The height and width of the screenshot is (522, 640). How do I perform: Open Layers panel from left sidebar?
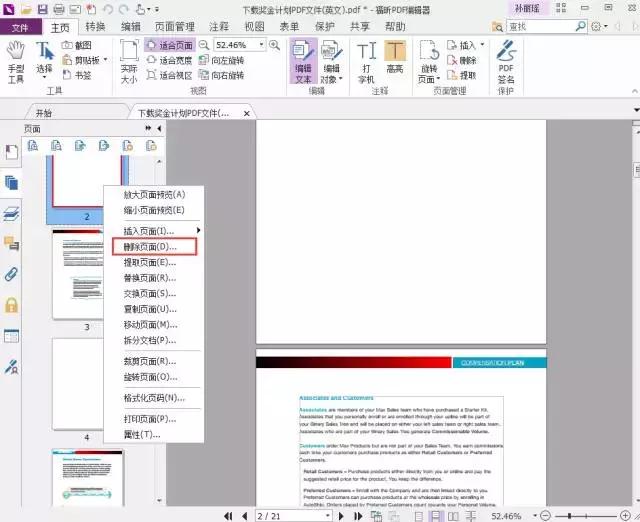(11, 213)
